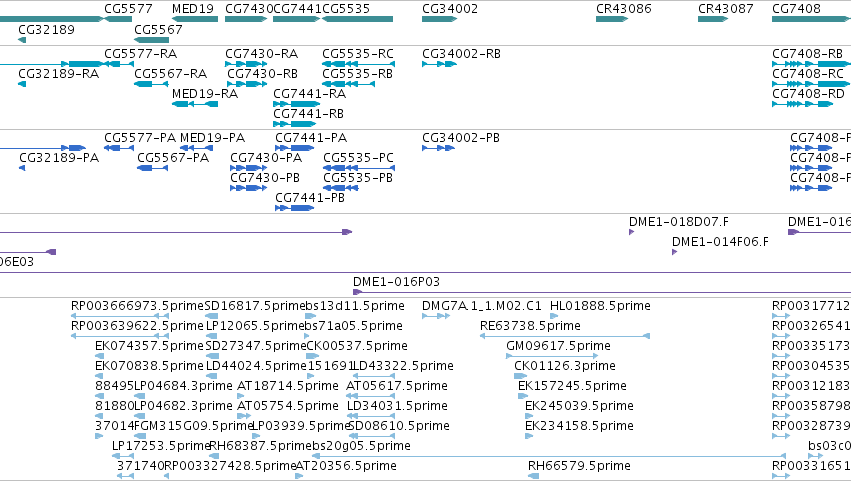Click EST label RP003639622.5prime
Screen dimensions: 851x481
[x=137, y=326]
